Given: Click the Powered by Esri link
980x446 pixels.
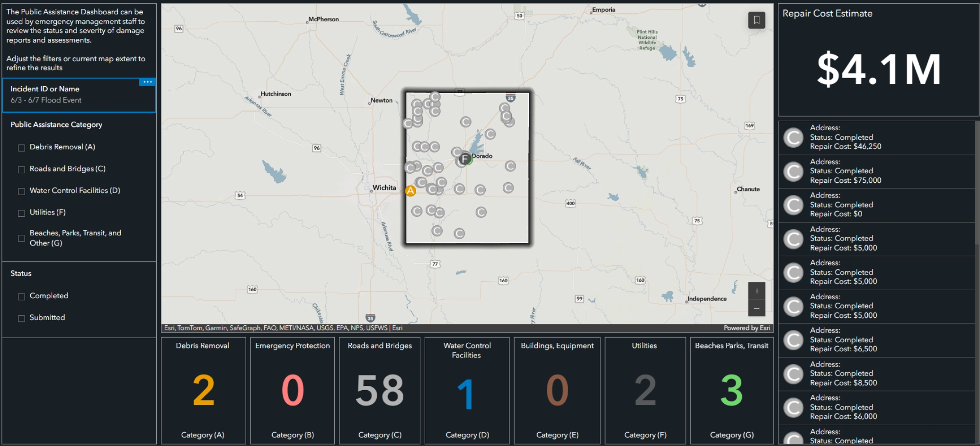Looking at the screenshot, I should click(x=747, y=327).
